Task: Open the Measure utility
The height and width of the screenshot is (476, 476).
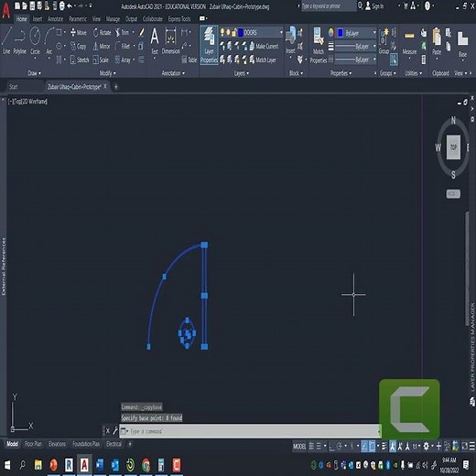Action: (409, 43)
